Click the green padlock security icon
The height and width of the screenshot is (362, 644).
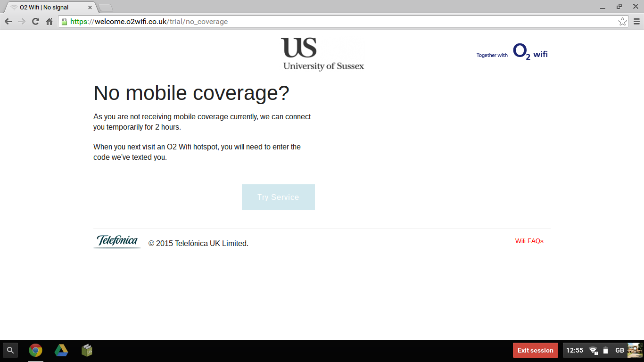click(x=65, y=22)
